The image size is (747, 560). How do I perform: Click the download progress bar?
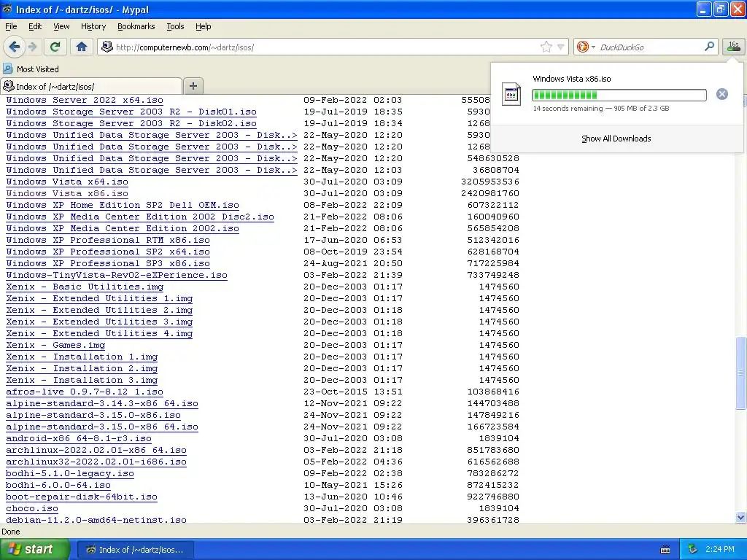click(x=619, y=96)
